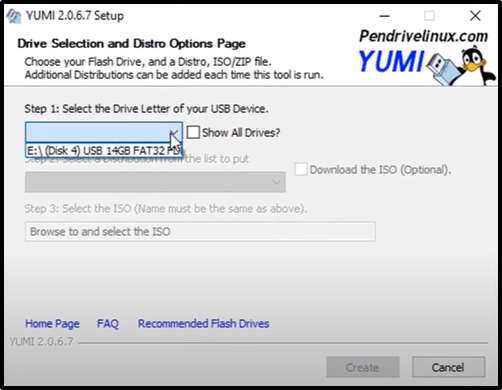Image resolution: width=502 pixels, height=390 pixels.
Task: Click the Pendrivelinux.com header text
Action: 423,36
